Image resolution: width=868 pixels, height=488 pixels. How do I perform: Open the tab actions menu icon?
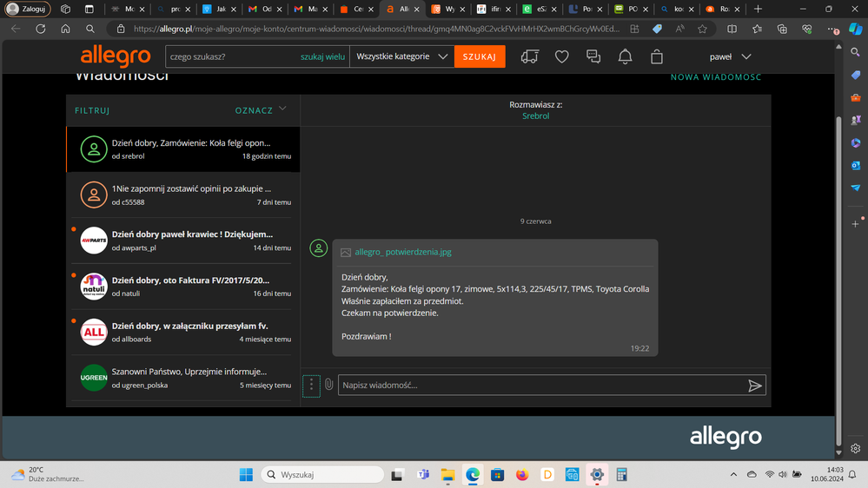(89, 9)
